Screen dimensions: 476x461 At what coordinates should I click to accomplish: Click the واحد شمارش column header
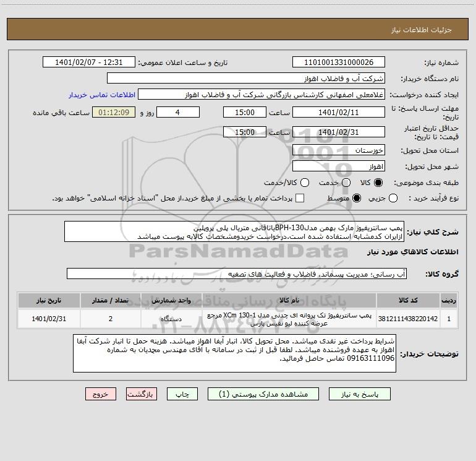[x=171, y=300]
